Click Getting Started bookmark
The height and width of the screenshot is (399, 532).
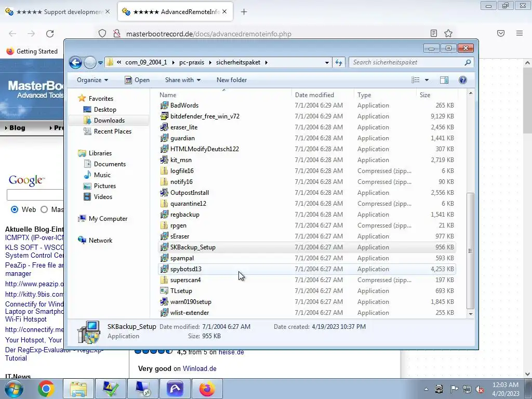point(32,51)
